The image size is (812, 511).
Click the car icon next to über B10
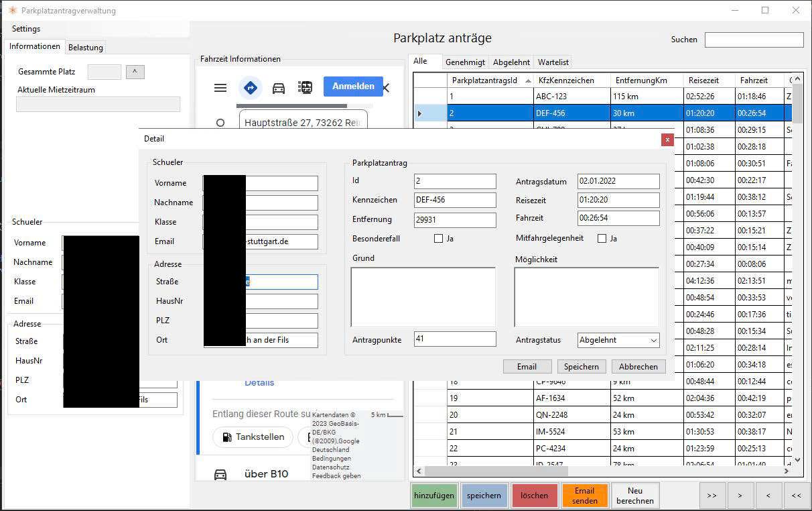click(x=220, y=473)
